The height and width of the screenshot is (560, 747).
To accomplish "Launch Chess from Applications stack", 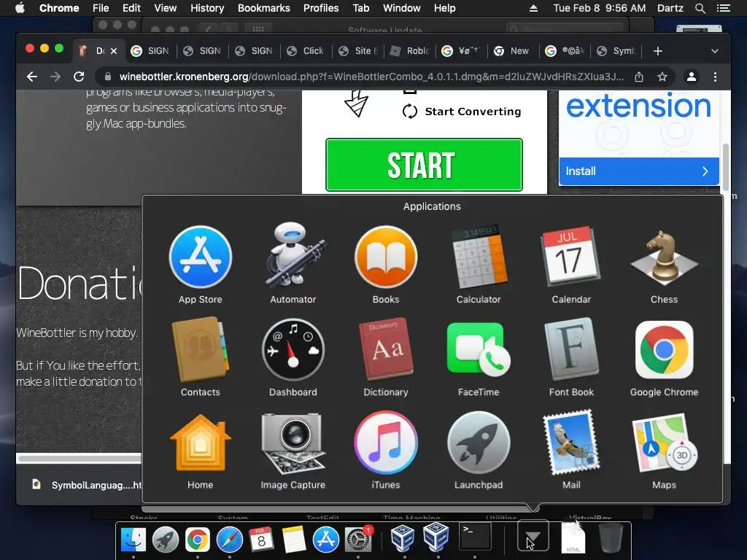I will [664, 257].
